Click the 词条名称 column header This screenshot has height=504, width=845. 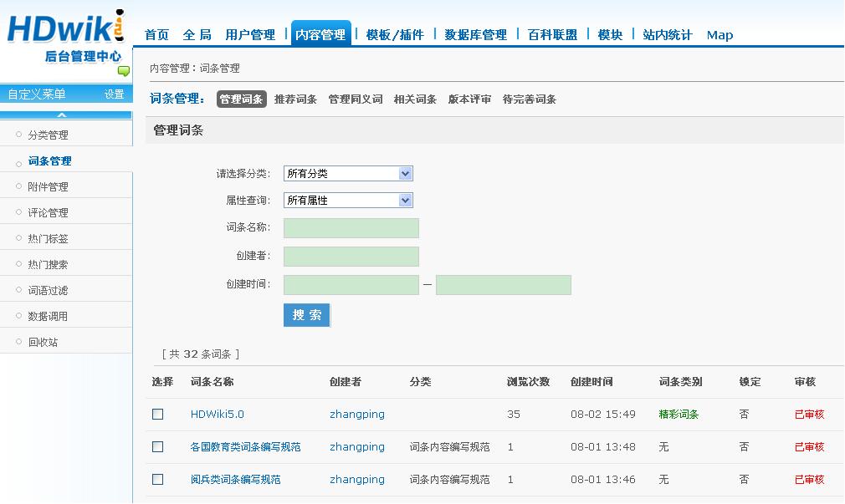[212, 382]
